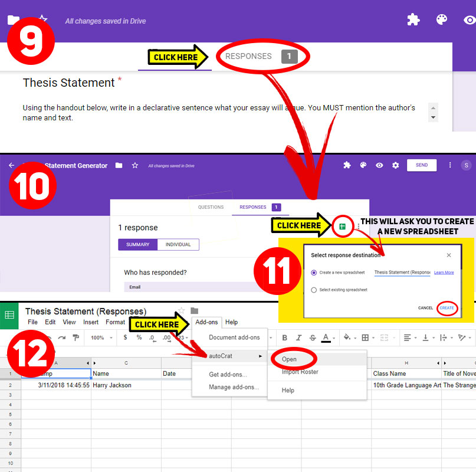
Task: Preview form with eye icon near SEND
Action: point(379,165)
